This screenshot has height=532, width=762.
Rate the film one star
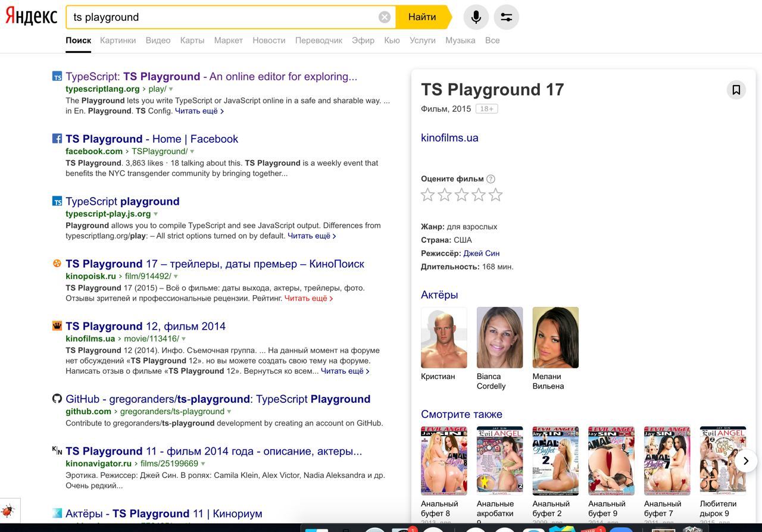(x=427, y=195)
